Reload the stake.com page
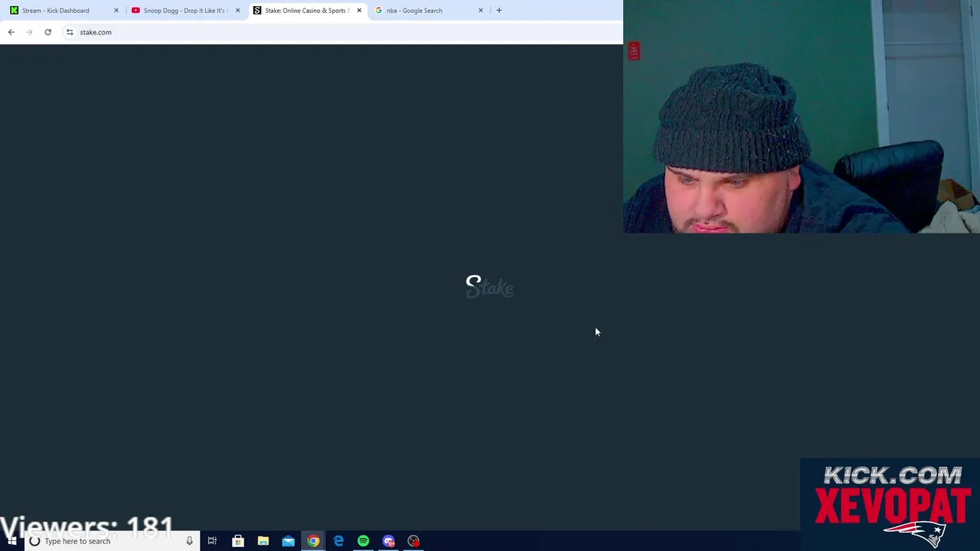The image size is (980, 551). click(x=47, y=32)
